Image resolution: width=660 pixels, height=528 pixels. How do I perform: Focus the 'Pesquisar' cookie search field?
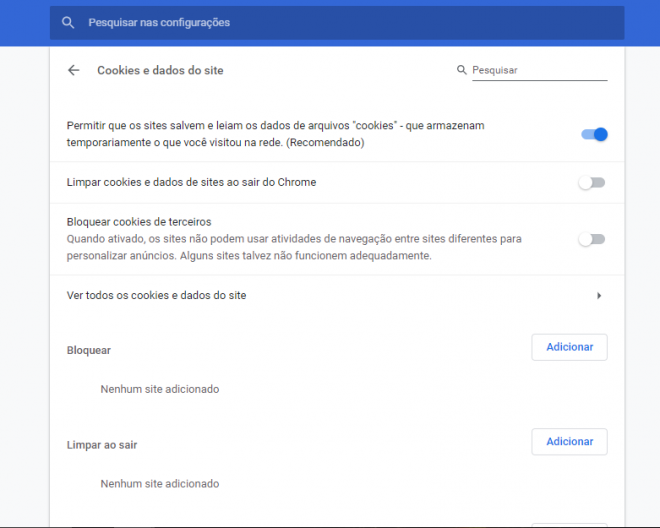(x=539, y=70)
